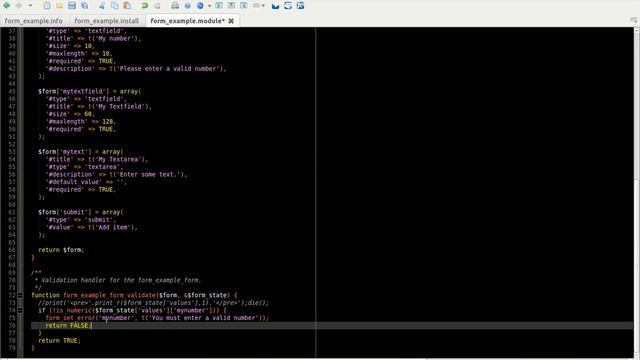Select the form_example.module tab
The height and width of the screenshot is (360, 640).
point(187,21)
